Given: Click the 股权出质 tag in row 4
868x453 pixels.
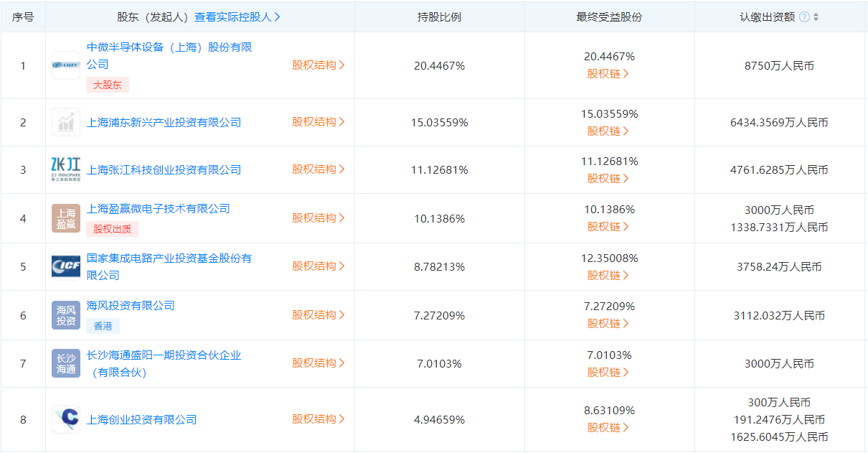Looking at the screenshot, I should pyautogui.click(x=113, y=230).
